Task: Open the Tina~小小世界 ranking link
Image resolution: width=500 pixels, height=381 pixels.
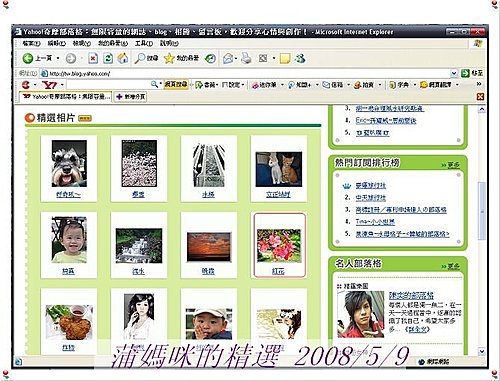Action: [375, 222]
